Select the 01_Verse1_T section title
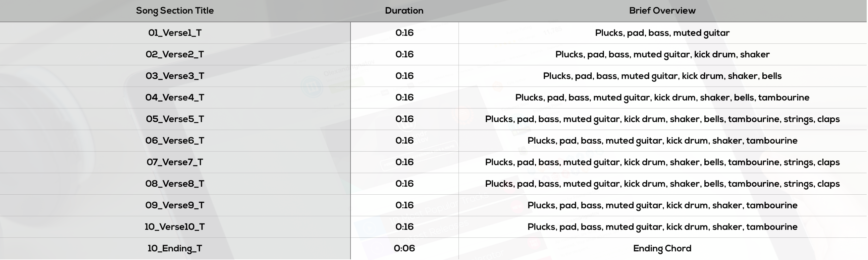 pyautogui.click(x=175, y=33)
